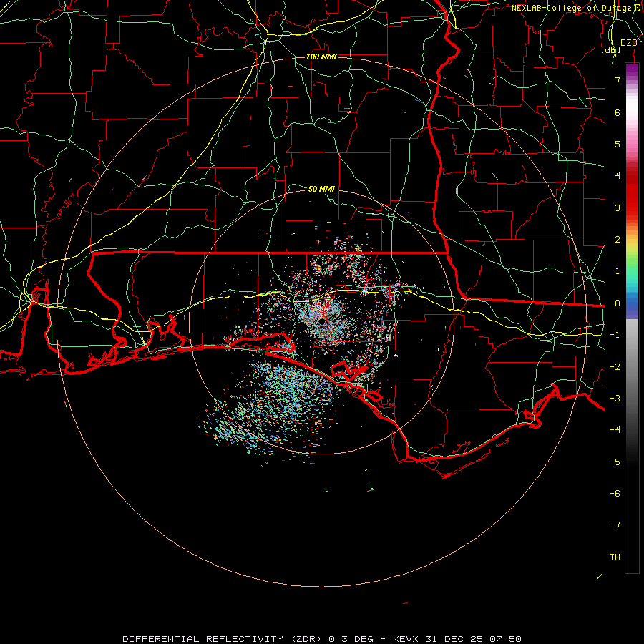The width and height of the screenshot is (644, 644).
Task: Click the DZD product label above color bar
Action: tap(628, 43)
